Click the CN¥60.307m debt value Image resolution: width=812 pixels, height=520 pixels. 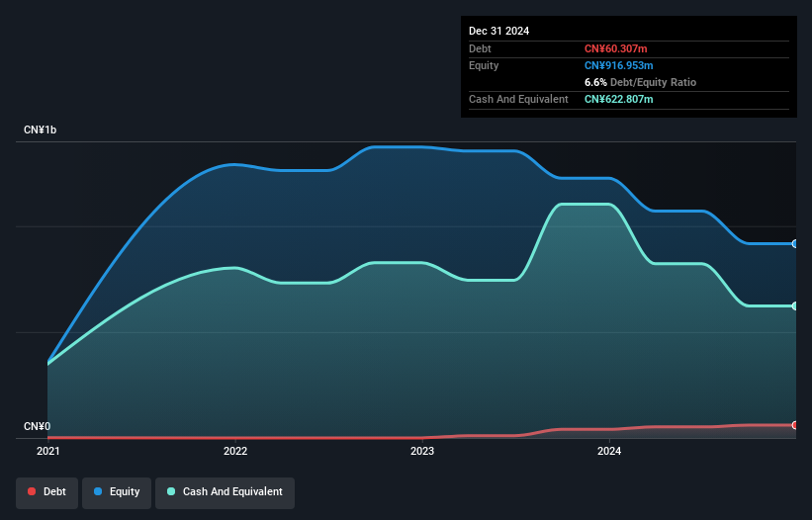[616, 48]
